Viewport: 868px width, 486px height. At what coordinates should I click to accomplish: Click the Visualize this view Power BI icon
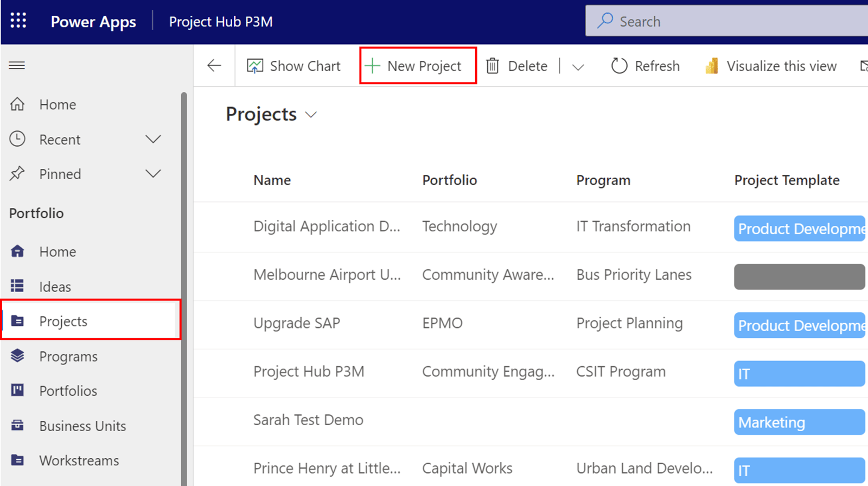pos(711,66)
